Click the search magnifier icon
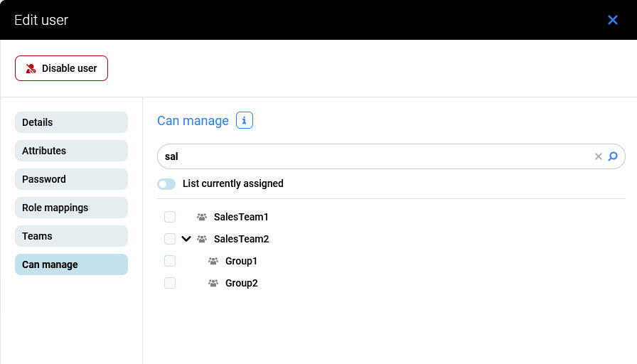Image resolution: width=637 pixels, height=364 pixels. 613,156
